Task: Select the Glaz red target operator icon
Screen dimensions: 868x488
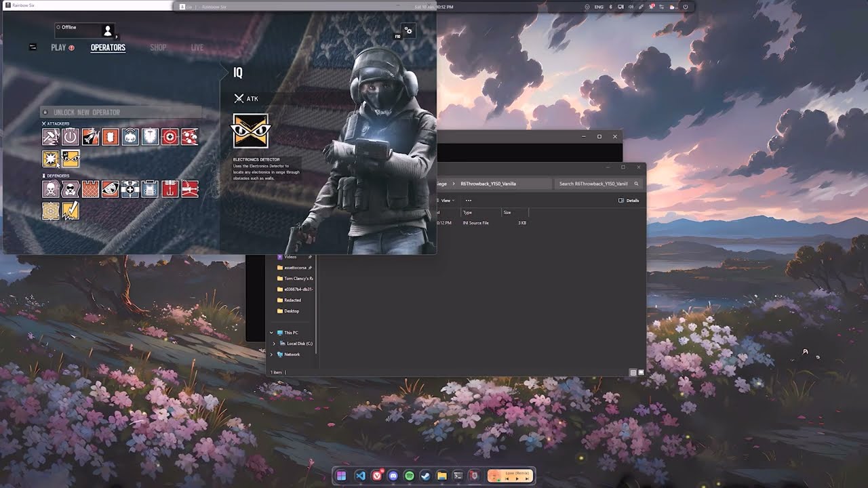Action: [170, 137]
